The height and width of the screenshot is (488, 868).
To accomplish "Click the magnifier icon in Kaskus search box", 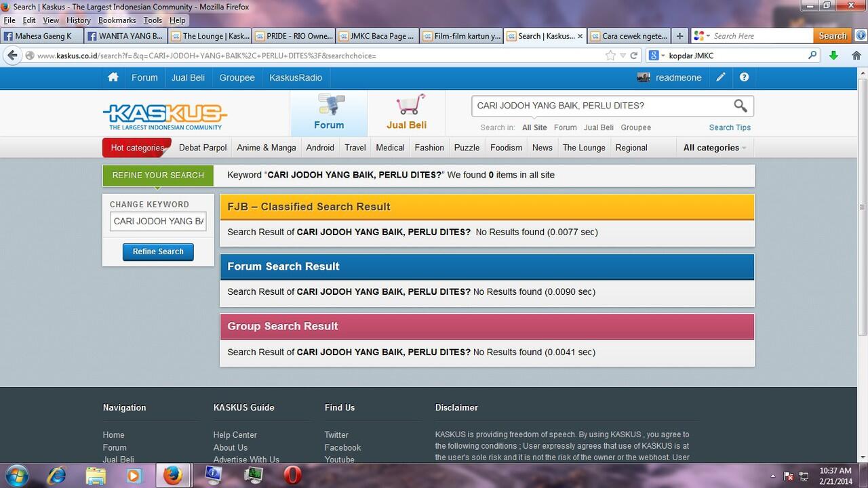I will [x=740, y=106].
